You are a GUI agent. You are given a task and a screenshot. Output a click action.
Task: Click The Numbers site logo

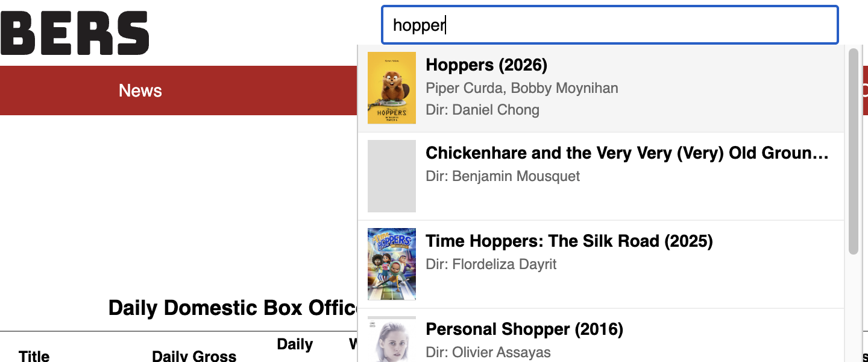(x=72, y=31)
